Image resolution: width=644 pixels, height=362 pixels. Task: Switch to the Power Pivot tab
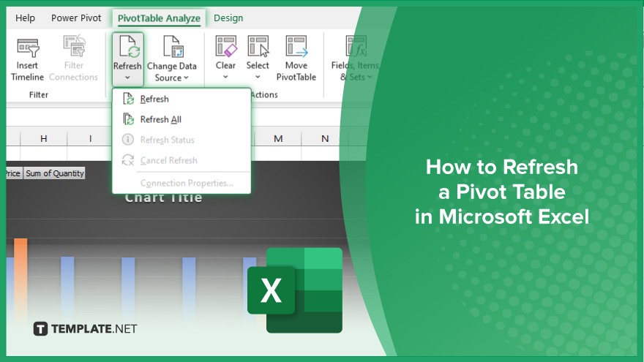click(x=76, y=18)
